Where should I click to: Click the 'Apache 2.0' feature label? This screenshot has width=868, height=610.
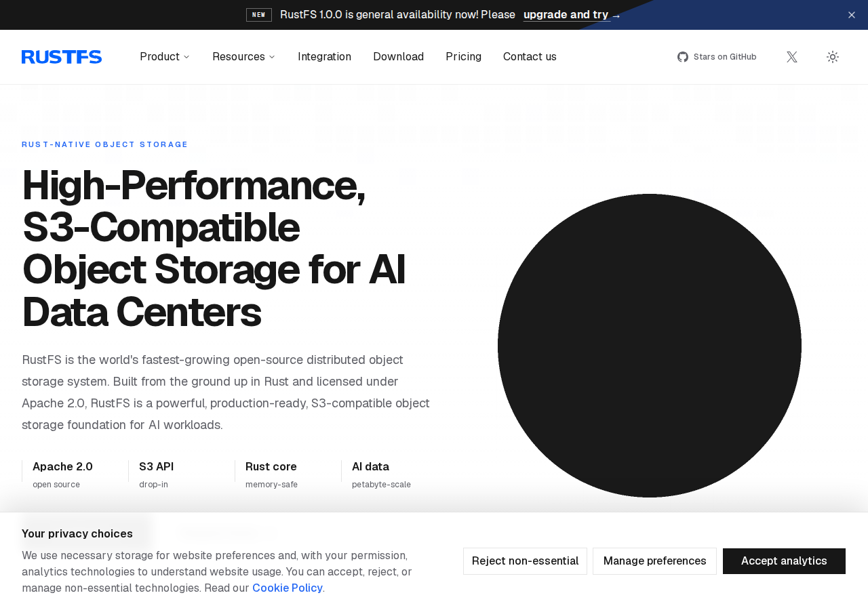[x=62, y=467]
